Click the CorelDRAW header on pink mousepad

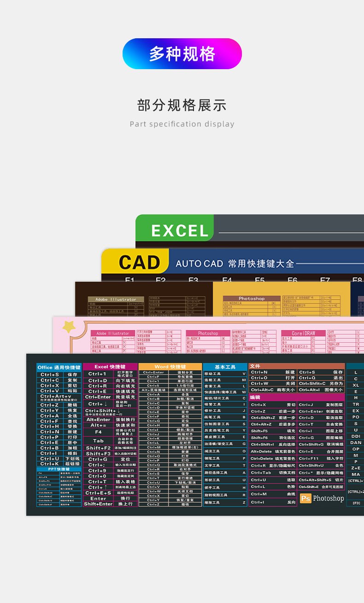click(304, 333)
